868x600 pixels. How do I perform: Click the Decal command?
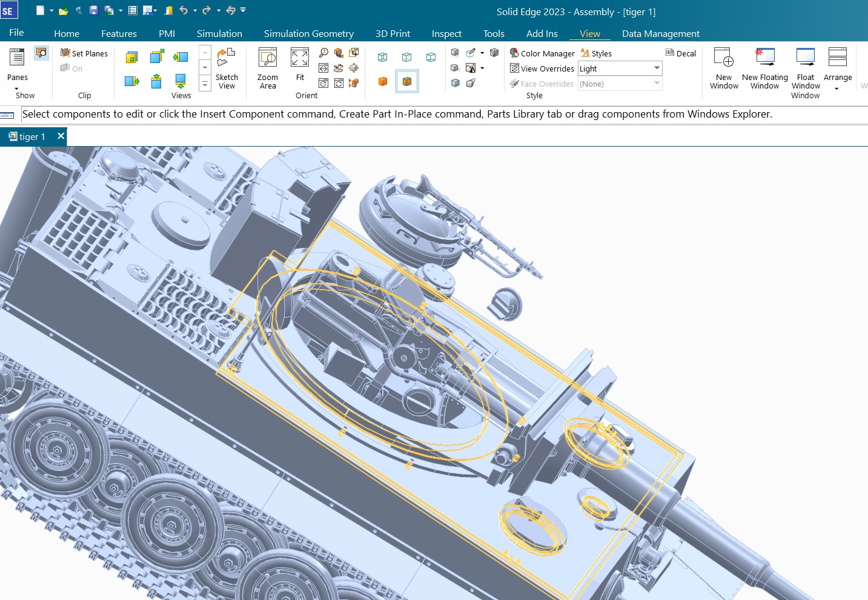pyautogui.click(x=681, y=53)
